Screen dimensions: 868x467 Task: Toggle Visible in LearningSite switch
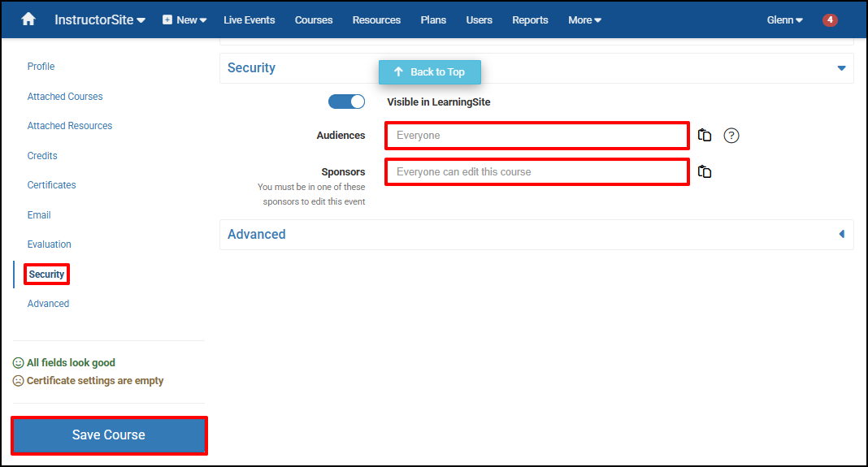click(x=346, y=102)
